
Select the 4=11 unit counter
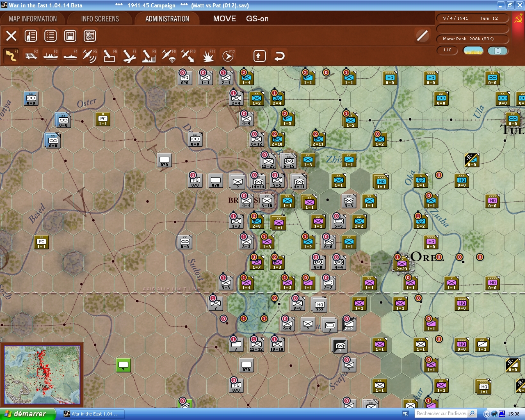[299, 182]
